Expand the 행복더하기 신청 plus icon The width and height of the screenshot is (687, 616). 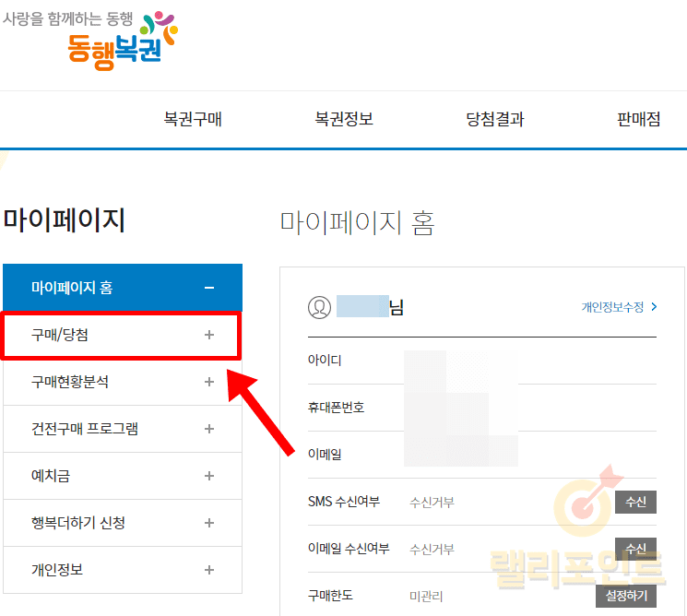[x=209, y=523]
